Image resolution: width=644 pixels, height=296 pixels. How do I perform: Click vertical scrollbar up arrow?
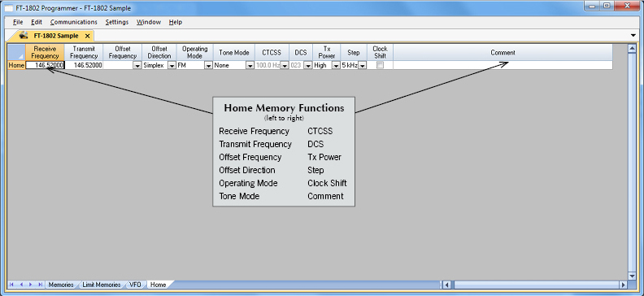click(x=632, y=49)
